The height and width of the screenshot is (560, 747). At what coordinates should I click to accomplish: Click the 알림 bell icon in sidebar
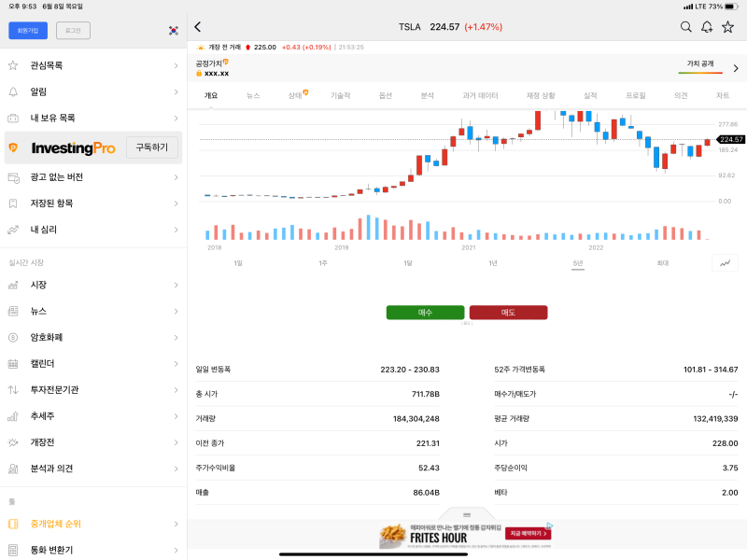(x=13, y=91)
